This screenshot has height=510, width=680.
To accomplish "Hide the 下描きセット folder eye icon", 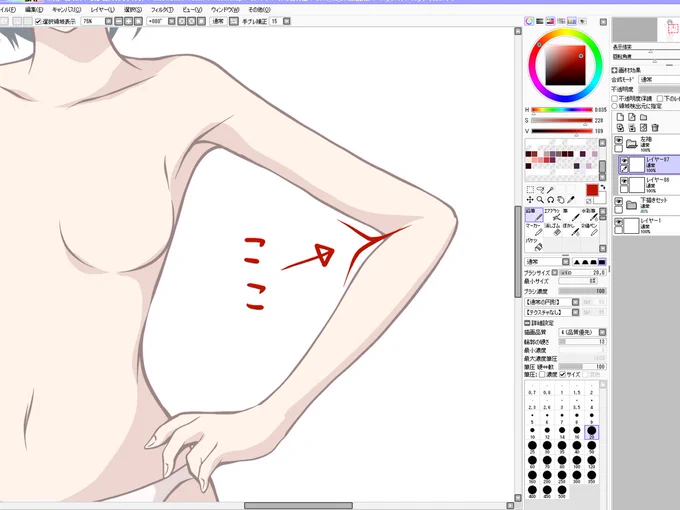I will pos(619,202).
